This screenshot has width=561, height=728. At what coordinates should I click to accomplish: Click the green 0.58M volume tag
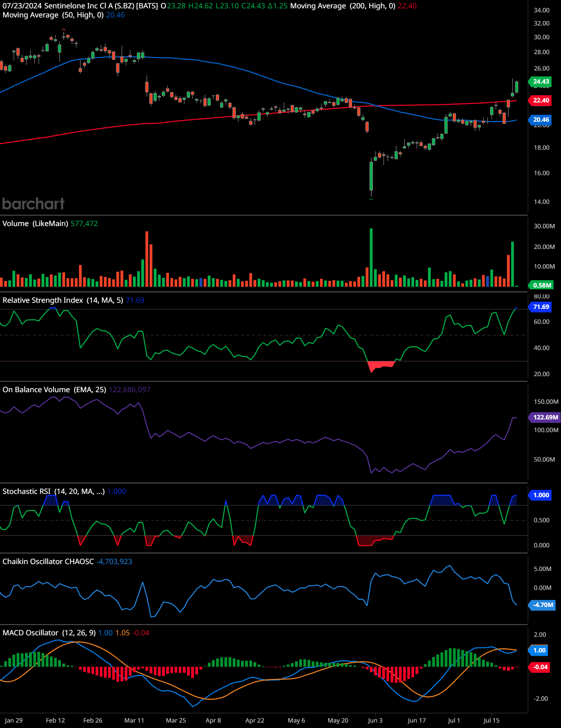541,285
